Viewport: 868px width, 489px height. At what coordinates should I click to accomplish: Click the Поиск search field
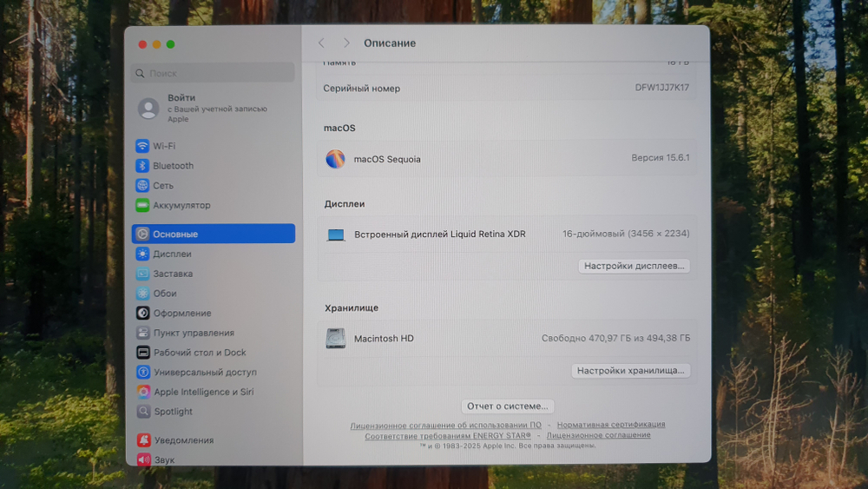pos(214,73)
